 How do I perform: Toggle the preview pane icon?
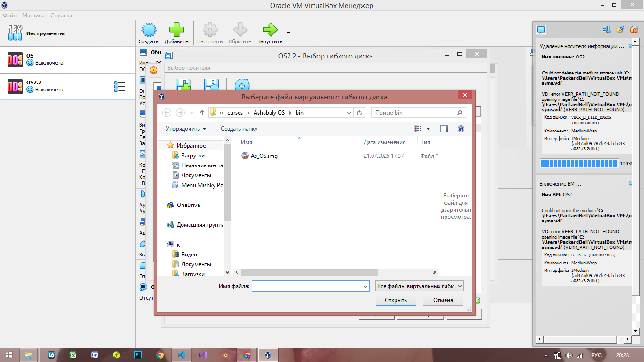[x=444, y=129]
